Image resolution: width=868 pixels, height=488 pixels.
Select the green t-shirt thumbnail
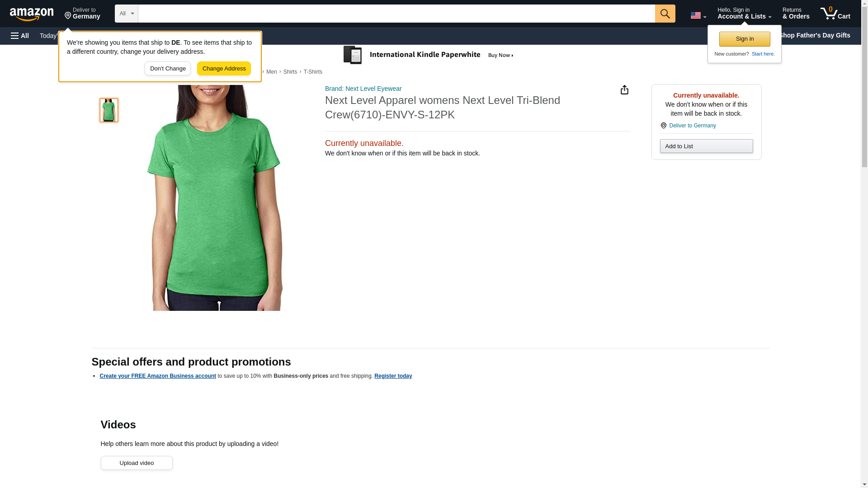(108, 110)
